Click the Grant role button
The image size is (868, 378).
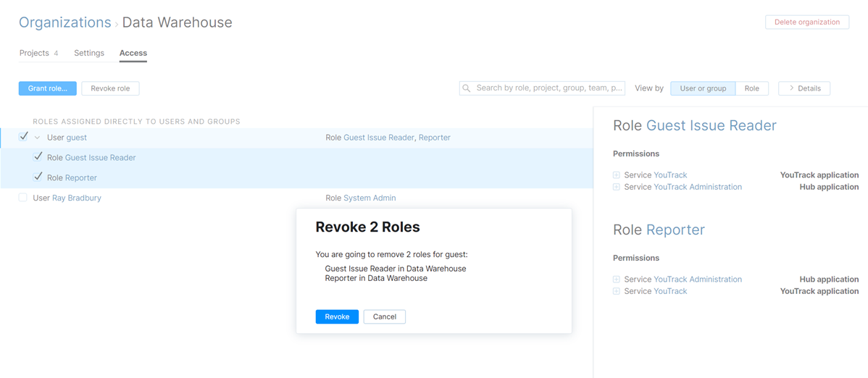48,88
